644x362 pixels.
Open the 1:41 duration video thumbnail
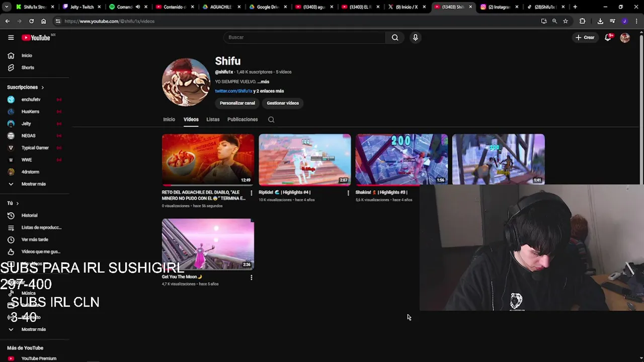(x=498, y=159)
